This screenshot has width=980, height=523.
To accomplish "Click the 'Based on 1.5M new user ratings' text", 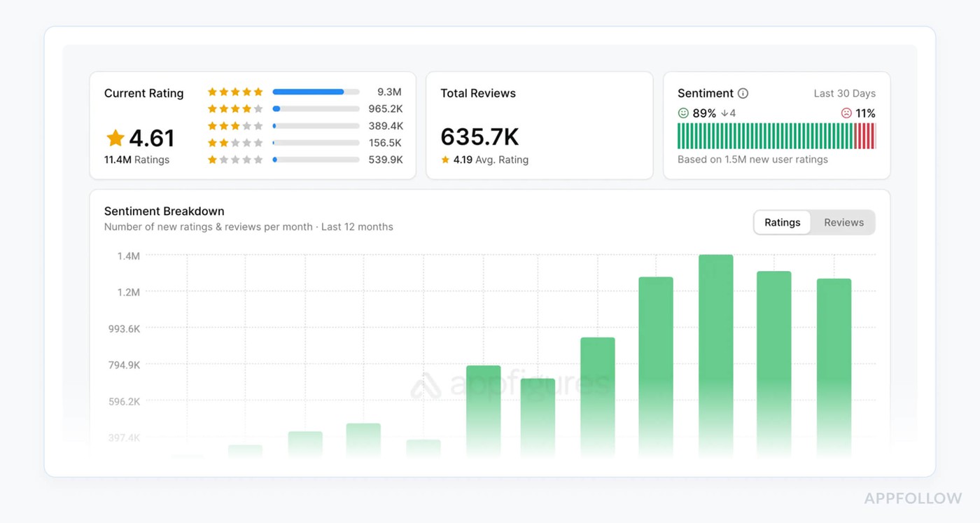I will pos(752,159).
